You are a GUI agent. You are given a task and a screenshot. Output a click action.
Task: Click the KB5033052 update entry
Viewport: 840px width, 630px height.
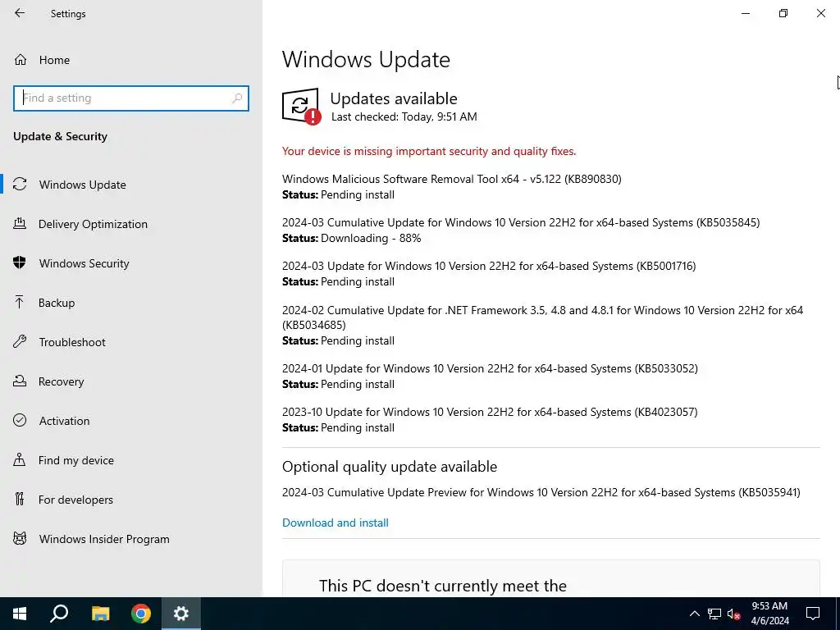point(490,368)
